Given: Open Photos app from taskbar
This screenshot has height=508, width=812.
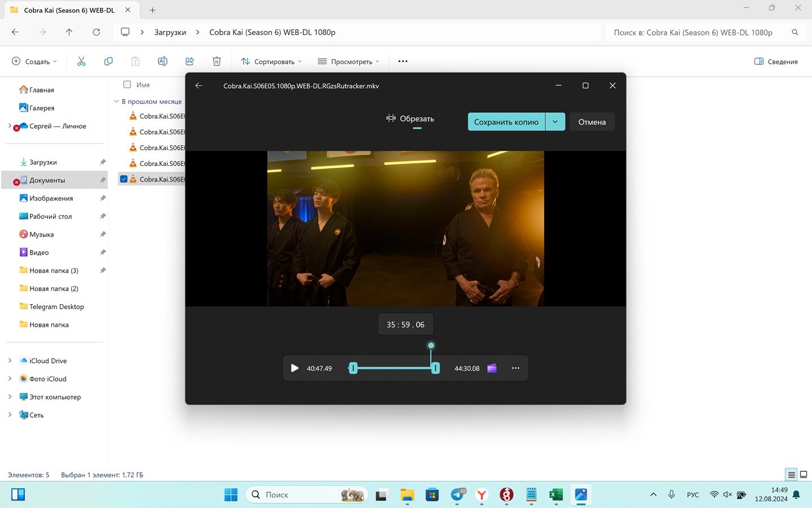Looking at the screenshot, I should pos(581,495).
